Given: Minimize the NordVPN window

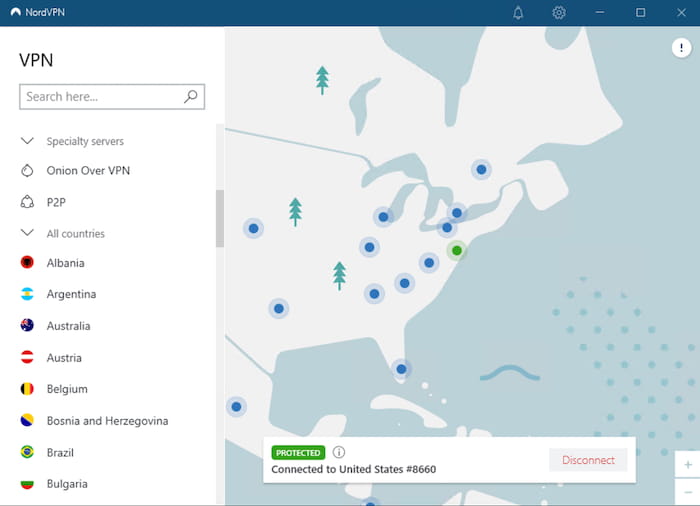Looking at the screenshot, I should 600,13.
